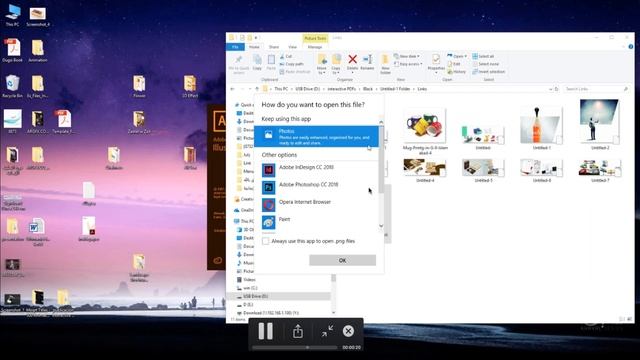Open the Copy to dropdown
Image resolution: width=640 pixels, height=360 pixels.
pyautogui.click(x=336, y=64)
